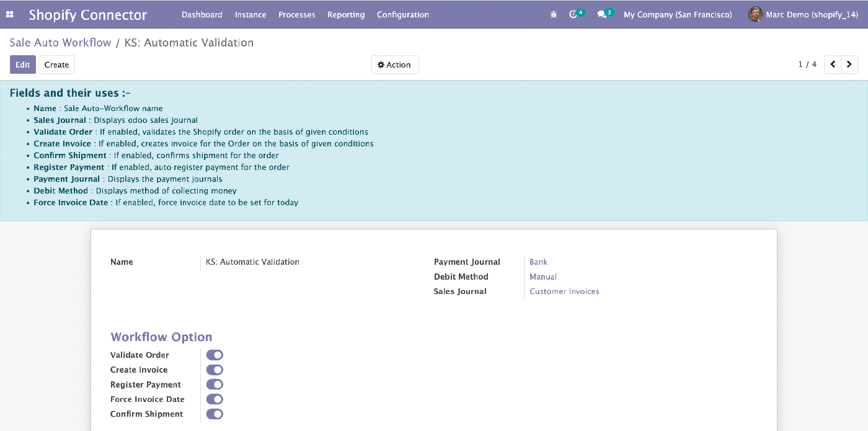Click the KS: Automatic Validation breadcrumb title

pyautogui.click(x=189, y=43)
